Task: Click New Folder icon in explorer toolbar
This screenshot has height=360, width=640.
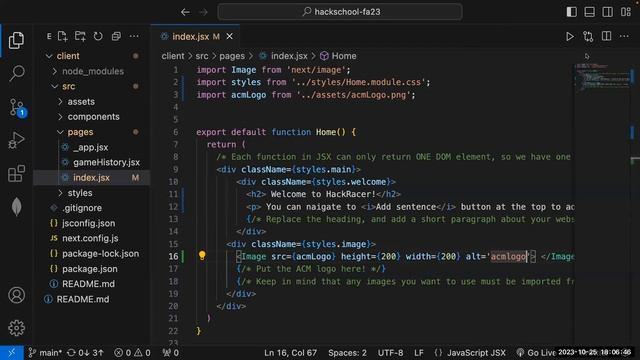Action: pos(80,36)
